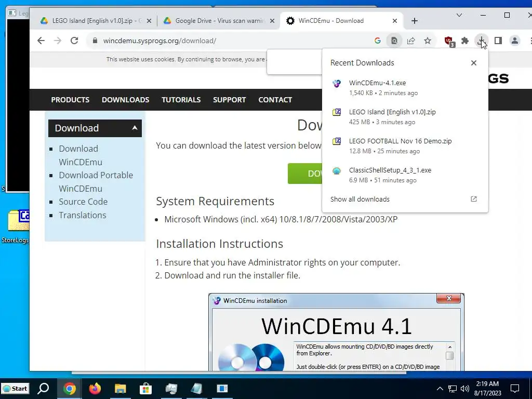Click the external link icon beside Show all downloads

pos(474,199)
